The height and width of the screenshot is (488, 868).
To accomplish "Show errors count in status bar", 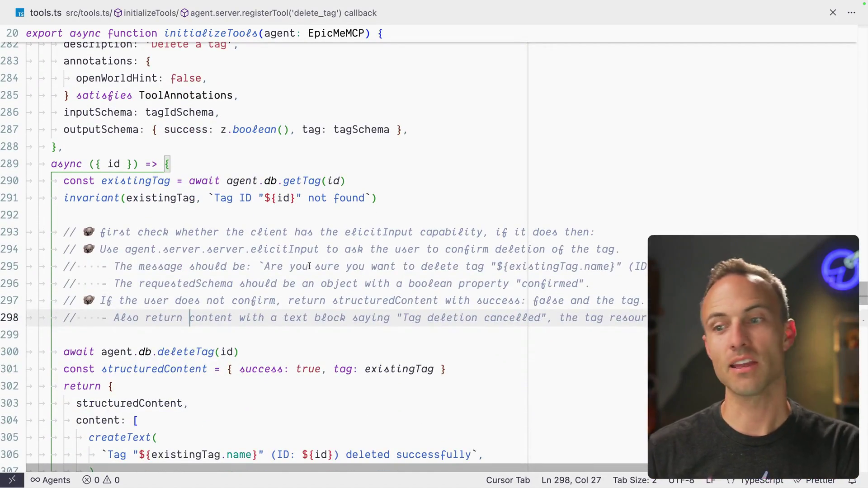I will click(91, 480).
